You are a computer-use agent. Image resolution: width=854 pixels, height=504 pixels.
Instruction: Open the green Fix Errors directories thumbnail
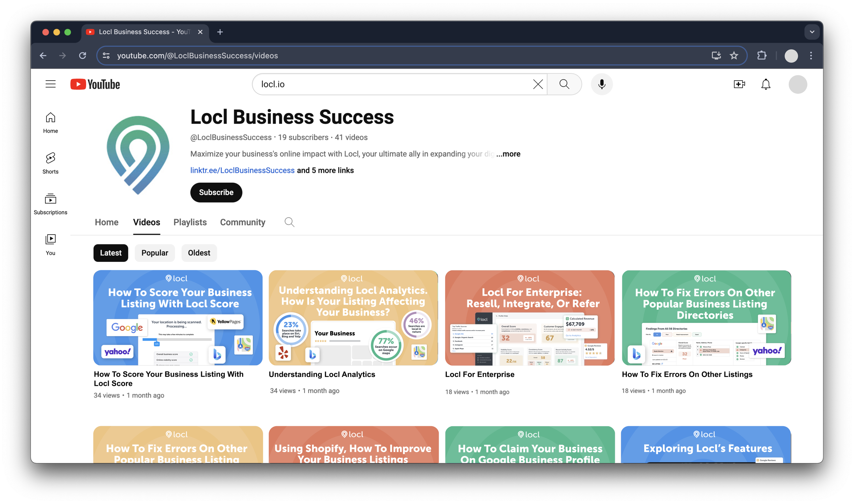[x=706, y=318]
